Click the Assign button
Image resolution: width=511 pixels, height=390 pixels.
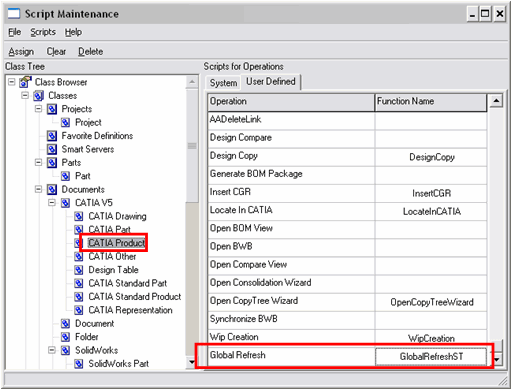[x=21, y=52]
